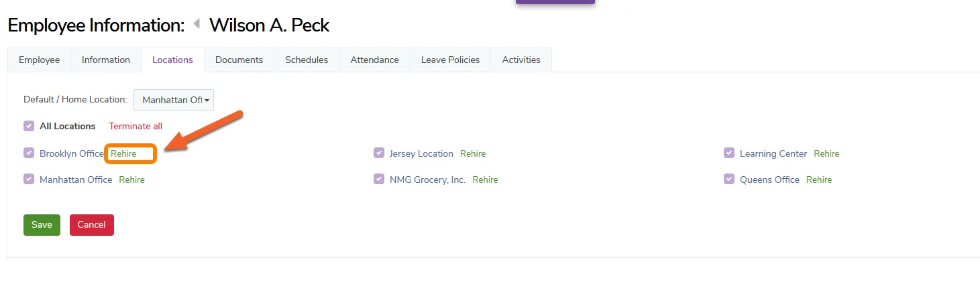Screen dimensions: 980x282
Task: Switch to the Information tab
Action: point(106,60)
